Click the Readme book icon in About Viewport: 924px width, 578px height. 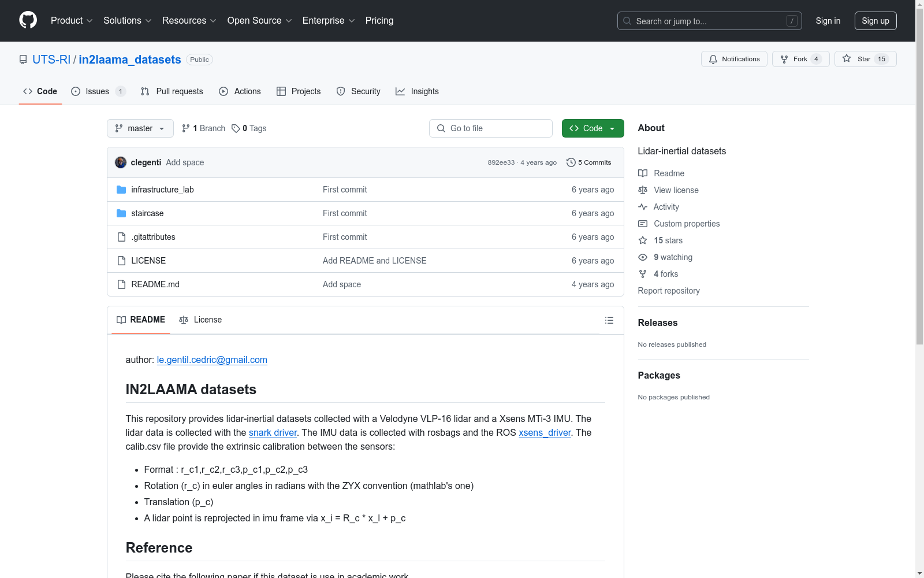point(643,173)
